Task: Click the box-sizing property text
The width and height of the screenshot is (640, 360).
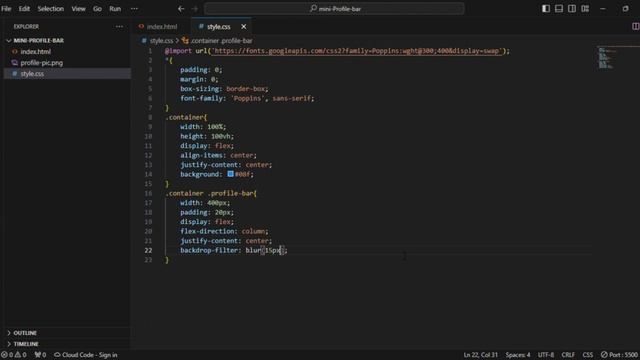Action: tap(200, 89)
